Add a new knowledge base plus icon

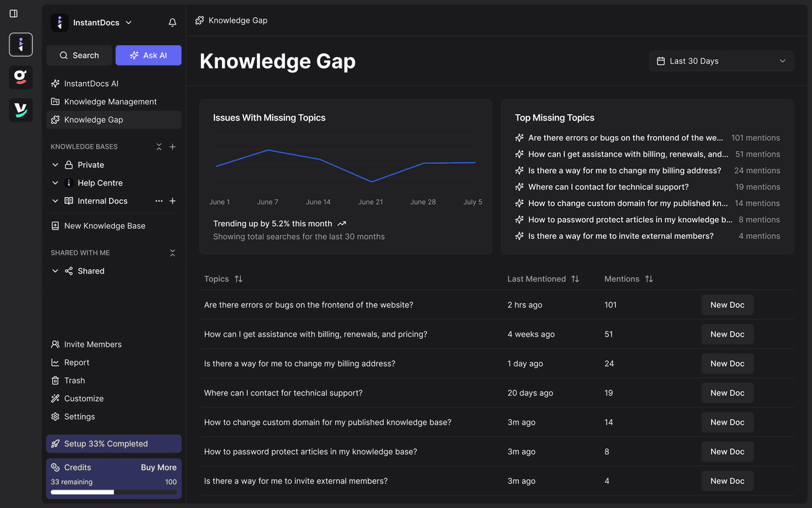pyautogui.click(x=173, y=146)
